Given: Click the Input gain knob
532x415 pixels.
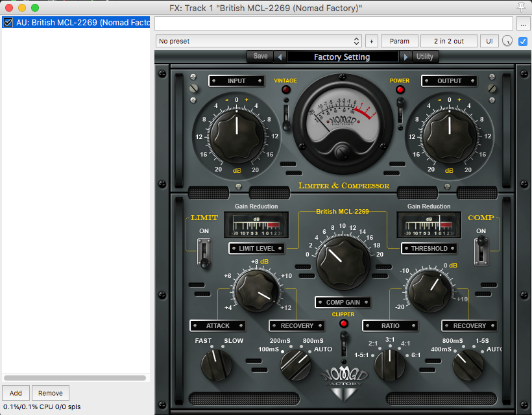Looking at the screenshot, I should [x=237, y=136].
